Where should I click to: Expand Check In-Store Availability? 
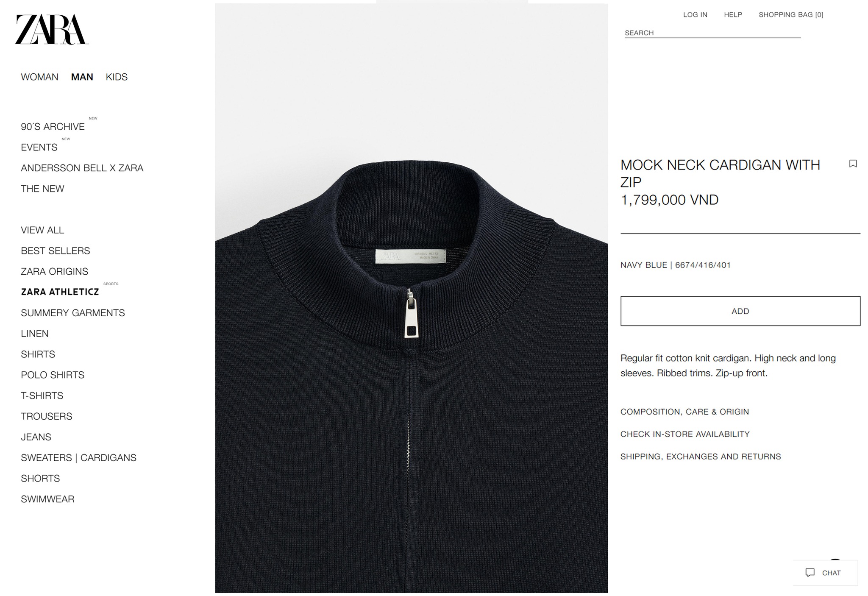685,434
